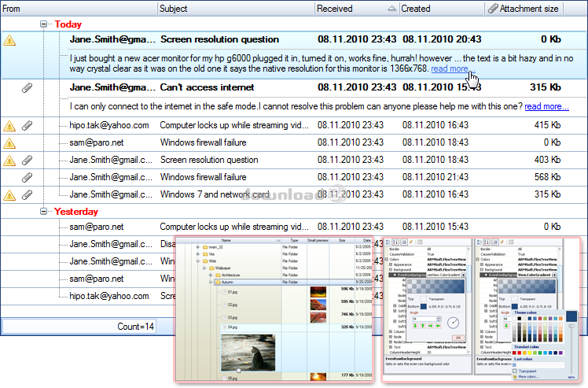Click paperclip icon on the 568 Kb firewall row
The image size is (588, 388).
[27, 177]
